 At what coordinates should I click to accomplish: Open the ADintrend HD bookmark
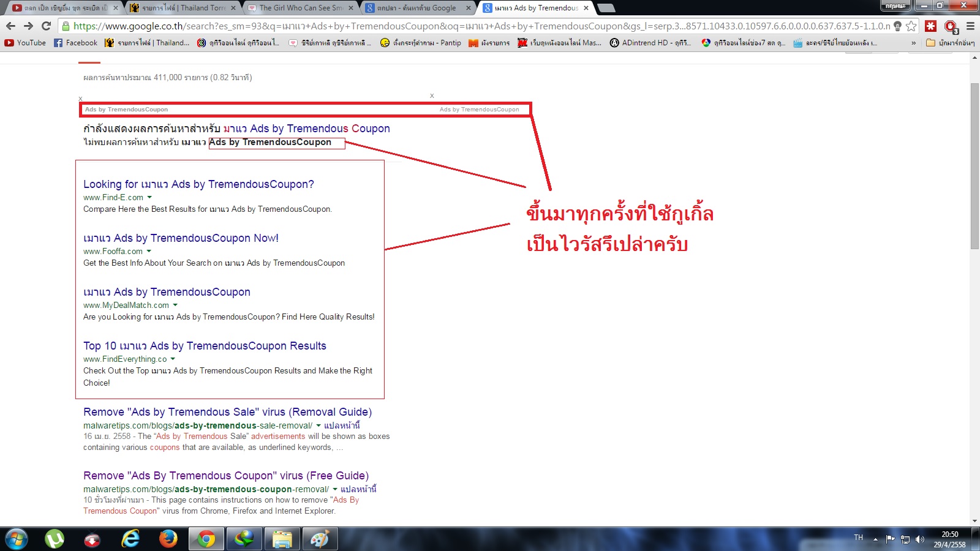[650, 43]
